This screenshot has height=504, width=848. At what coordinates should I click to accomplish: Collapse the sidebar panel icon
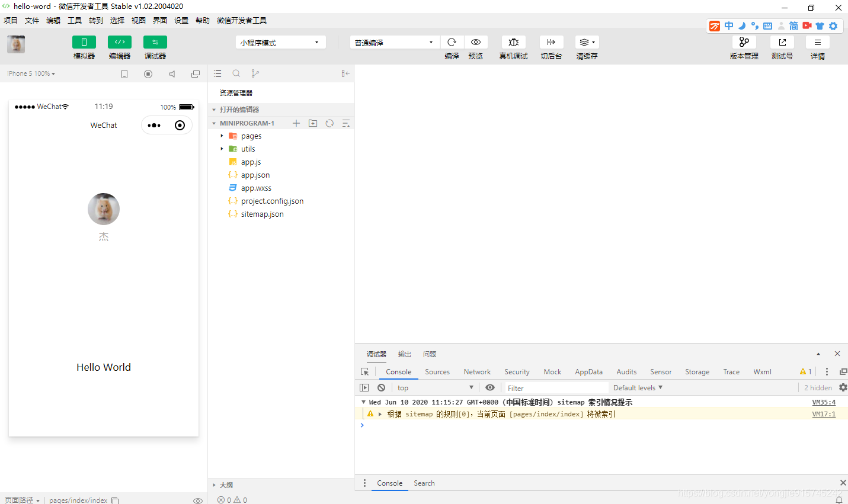point(345,73)
